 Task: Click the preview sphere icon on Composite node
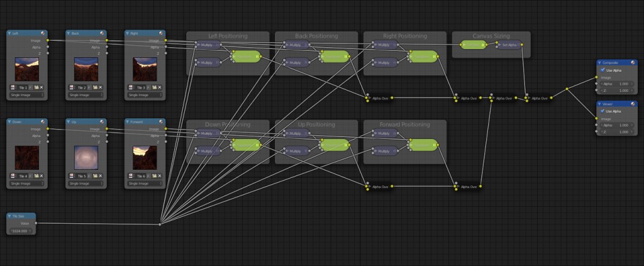(634, 63)
